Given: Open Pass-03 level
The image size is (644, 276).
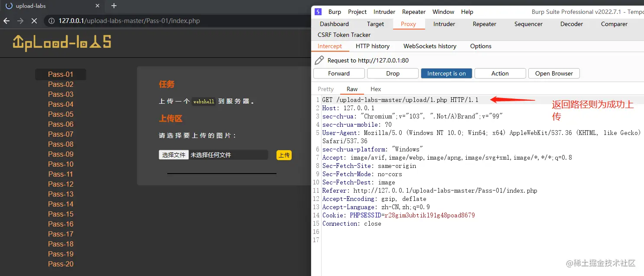Looking at the screenshot, I should coord(61,94).
